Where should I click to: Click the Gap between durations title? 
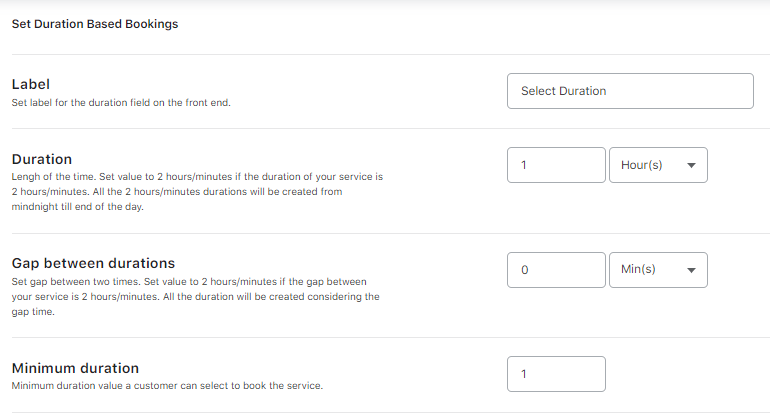(93, 263)
